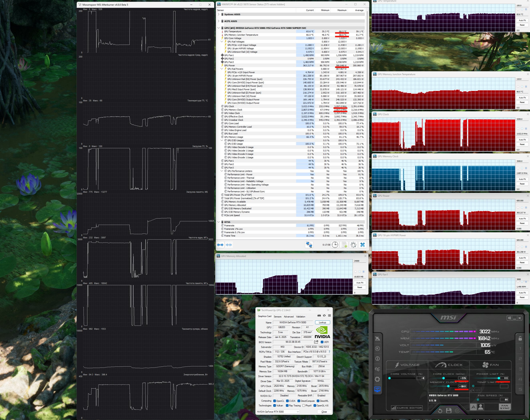The width and height of the screenshot is (530, 420).
Task: Launch OC Scanner from Afterburner sidebar
Action: [x=377, y=369]
